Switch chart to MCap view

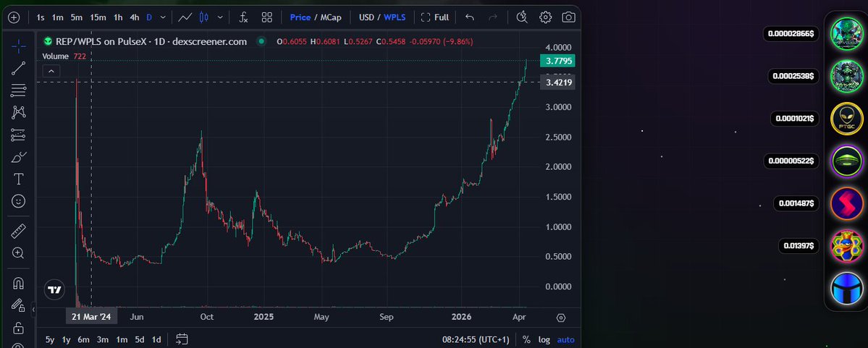331,17
